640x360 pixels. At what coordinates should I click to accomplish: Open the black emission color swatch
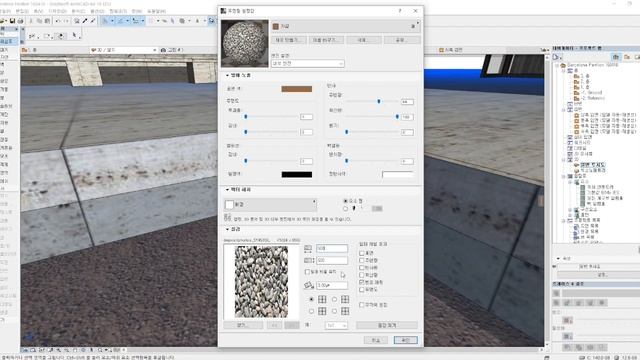[297, 174]
